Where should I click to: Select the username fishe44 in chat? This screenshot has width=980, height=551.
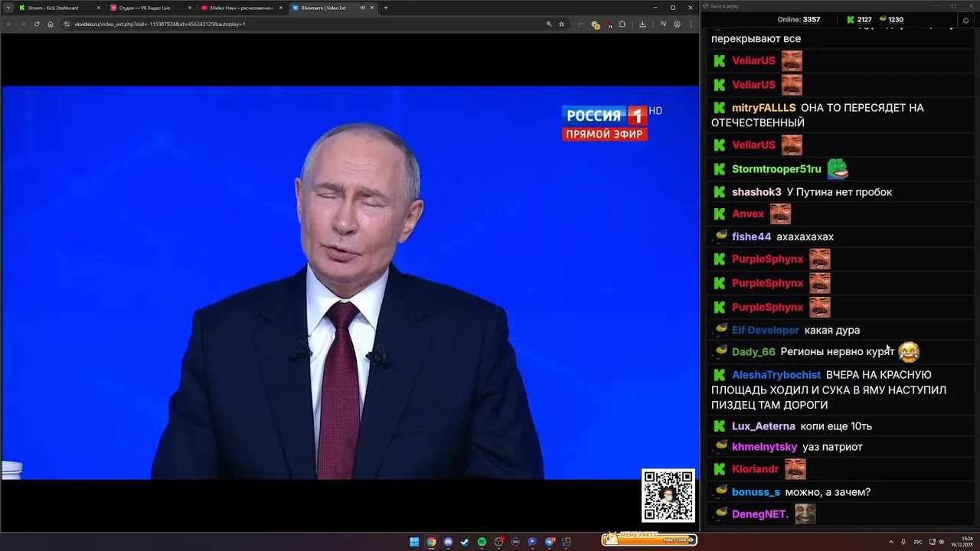coord(751,237)
